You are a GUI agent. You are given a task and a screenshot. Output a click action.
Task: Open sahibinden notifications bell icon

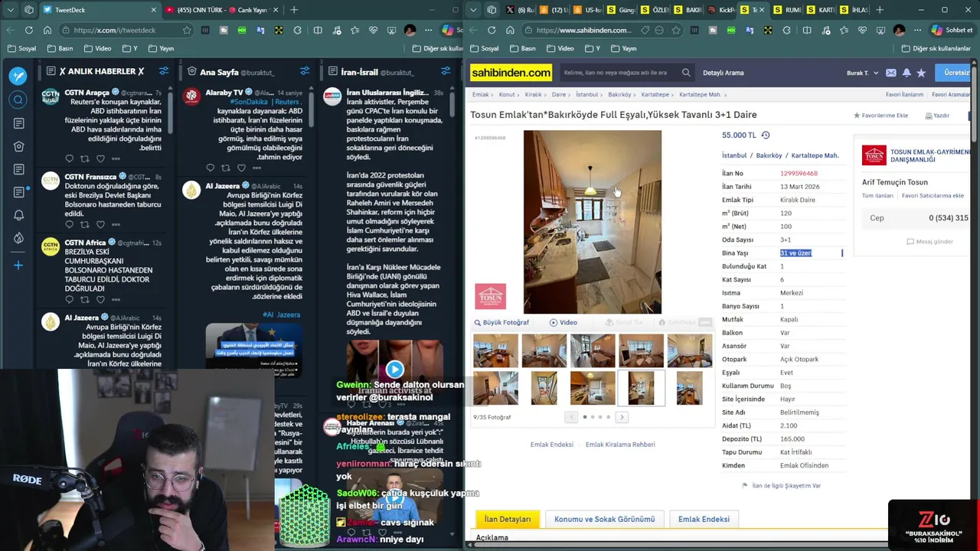click(x=906, y=73)
